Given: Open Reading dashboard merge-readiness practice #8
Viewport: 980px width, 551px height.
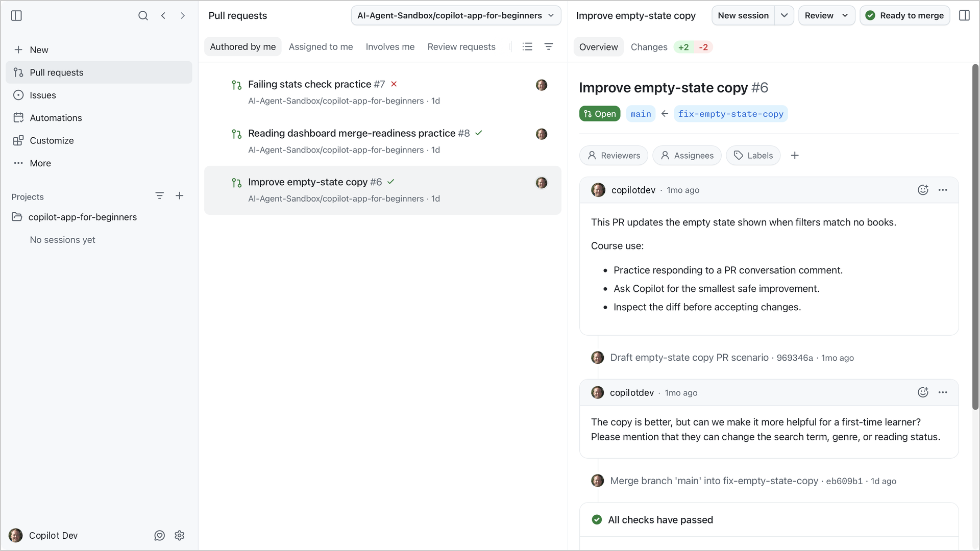Looking at the screenshot, I should pyautogui.click(x=383, y=141).
